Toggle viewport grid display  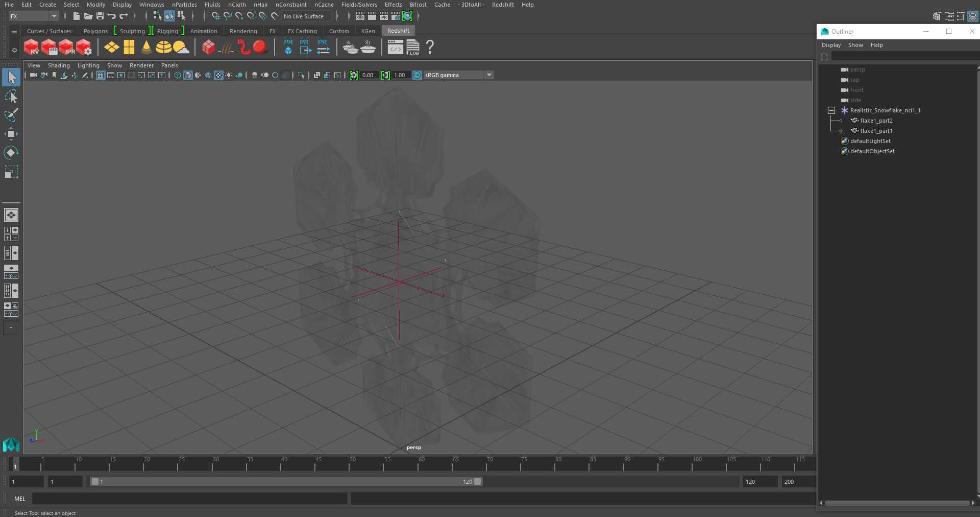[101, 75]
